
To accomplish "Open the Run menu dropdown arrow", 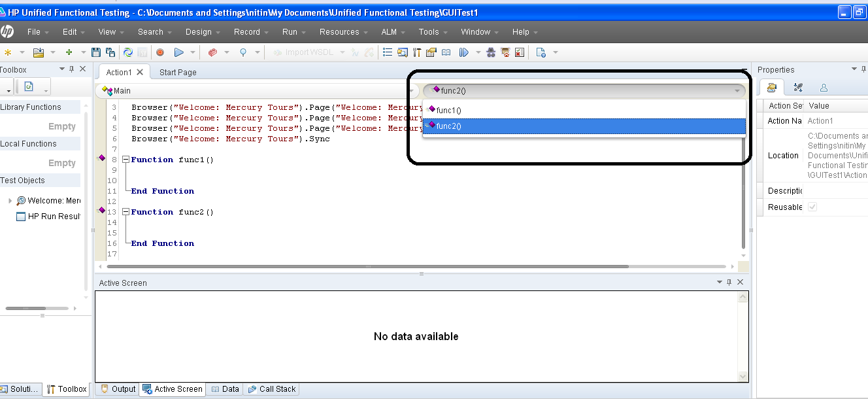I will pyautogui.click(x=305, y=31).
